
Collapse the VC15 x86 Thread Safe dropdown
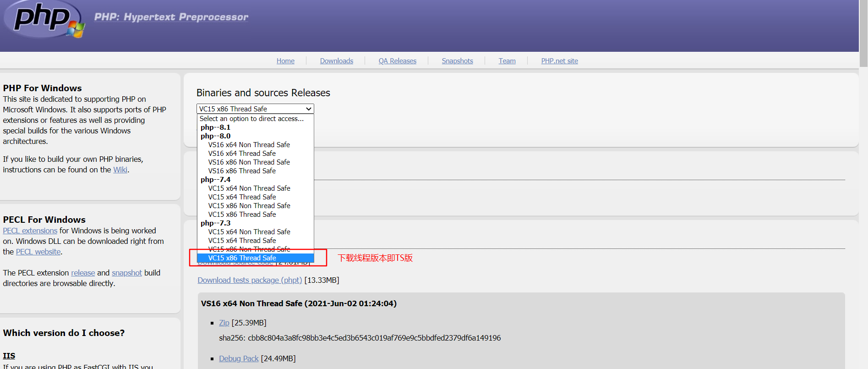pos(255,109)
